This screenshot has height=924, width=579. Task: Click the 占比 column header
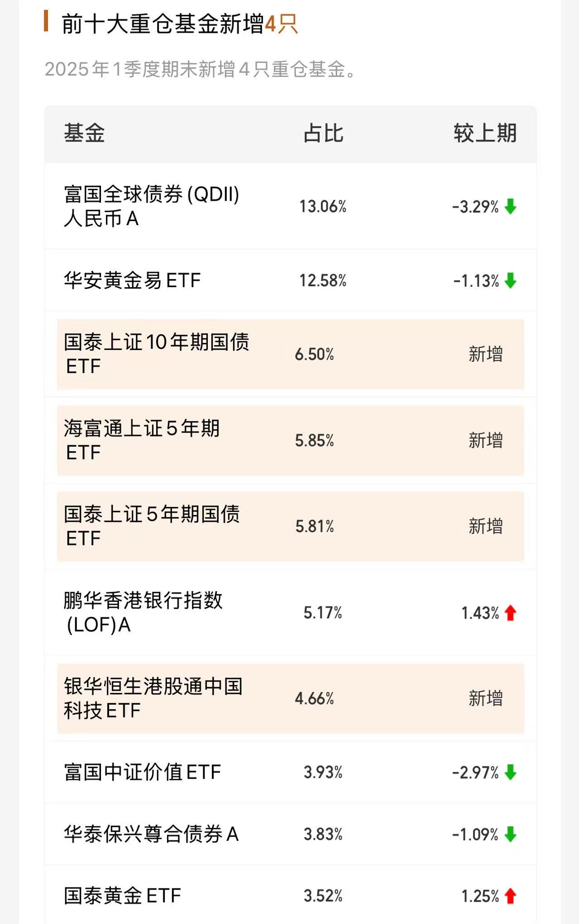[323, 134]
